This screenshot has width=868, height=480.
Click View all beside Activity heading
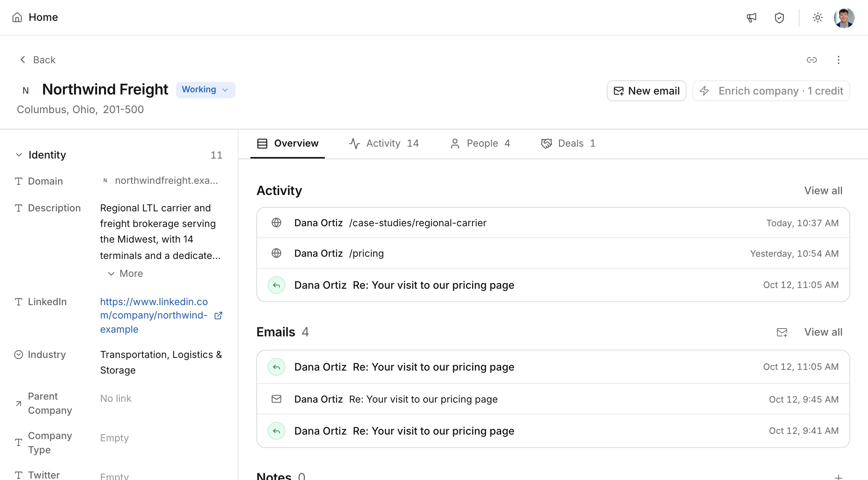pyautogui.click(x=823, y=191)
